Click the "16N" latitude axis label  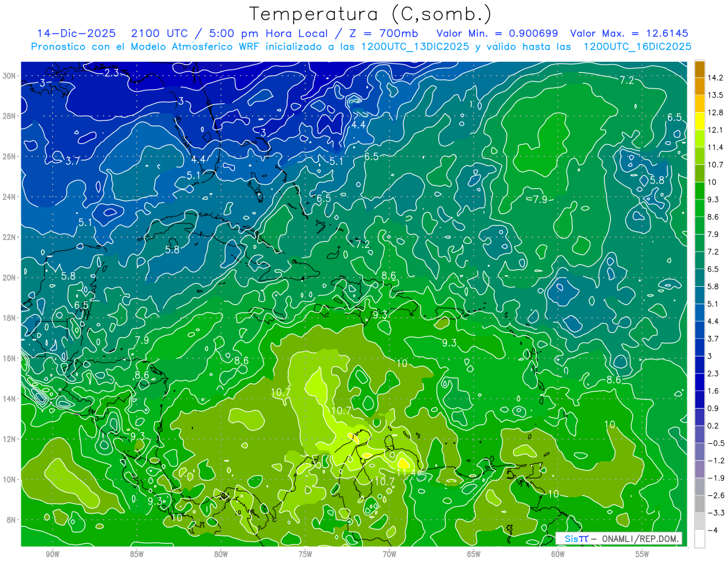[x=10, y=358]
